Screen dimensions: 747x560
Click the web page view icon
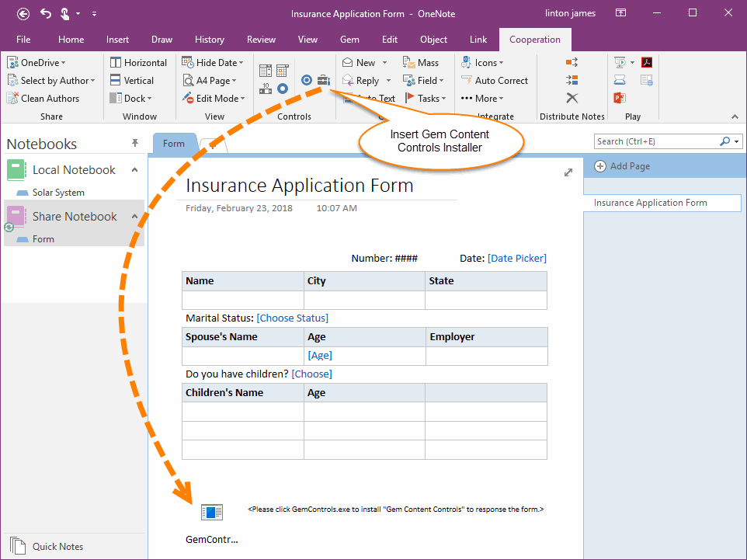[647, 80]
